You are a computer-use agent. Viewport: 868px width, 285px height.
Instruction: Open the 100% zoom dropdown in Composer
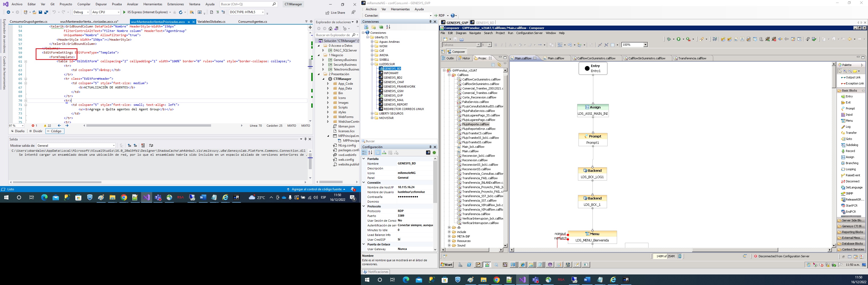click(645, 45)
